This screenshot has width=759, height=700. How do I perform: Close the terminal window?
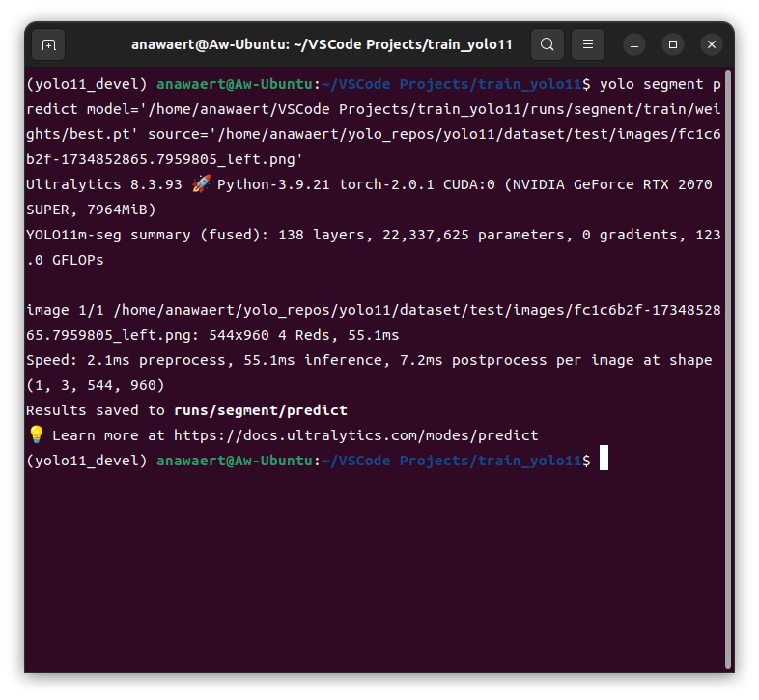click(x=712, y=44)
